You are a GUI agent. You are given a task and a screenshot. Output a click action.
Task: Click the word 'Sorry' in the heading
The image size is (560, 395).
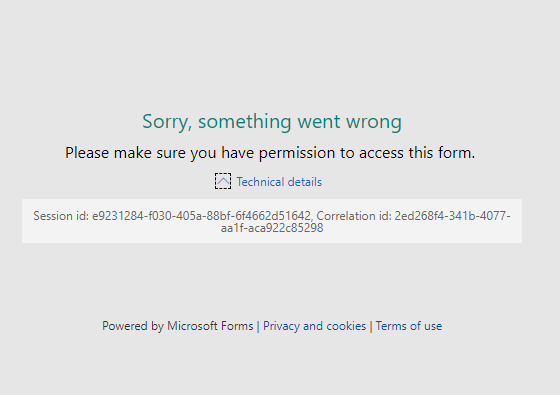167,122
